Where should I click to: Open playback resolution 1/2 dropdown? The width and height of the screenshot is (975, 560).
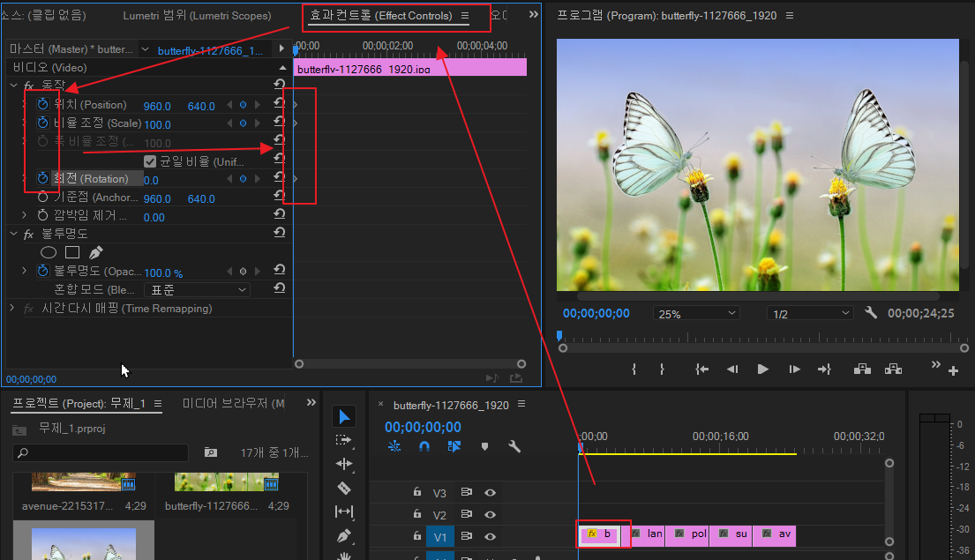click(x=810, y=314)
